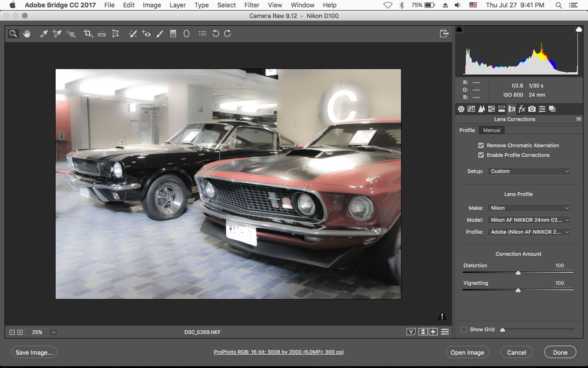Click the Show Grid size slider
The height and width of the screenshot is (368, 588).
pos(538,329)
